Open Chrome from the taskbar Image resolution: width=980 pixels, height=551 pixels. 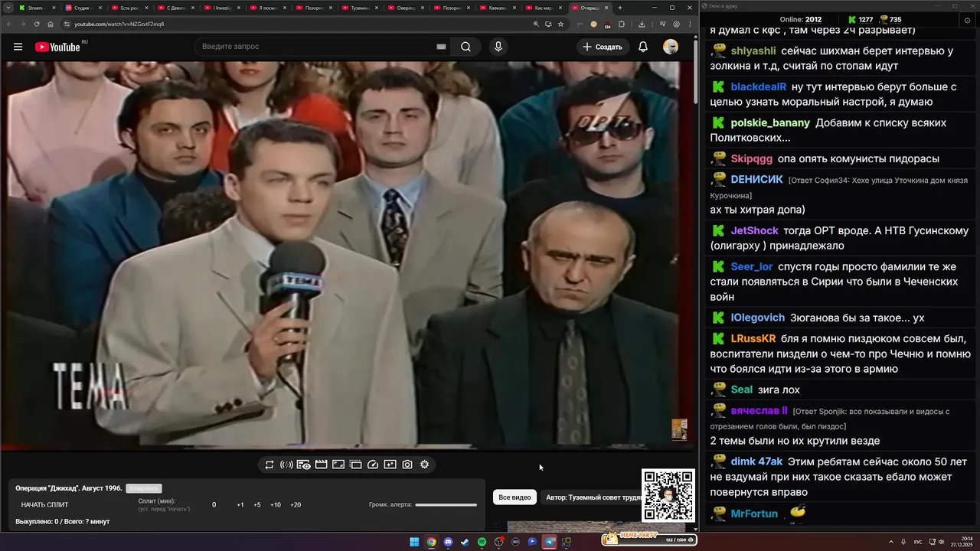click(x=431, y=542)
